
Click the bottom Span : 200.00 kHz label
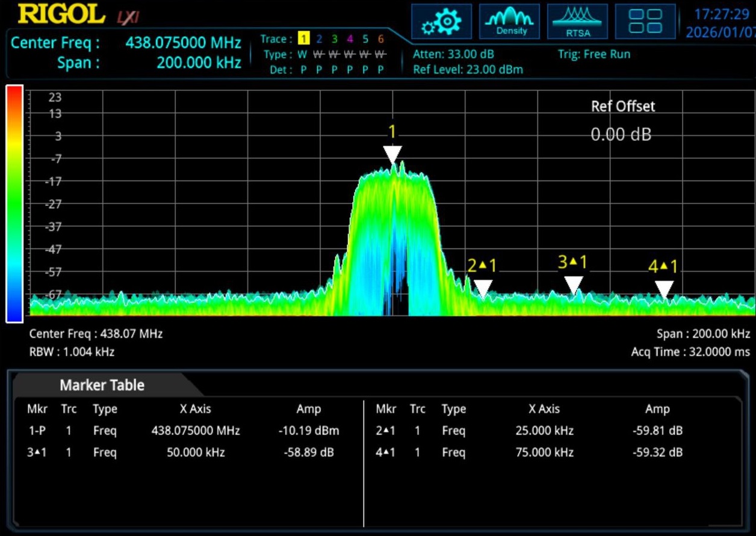click(703, 334)
